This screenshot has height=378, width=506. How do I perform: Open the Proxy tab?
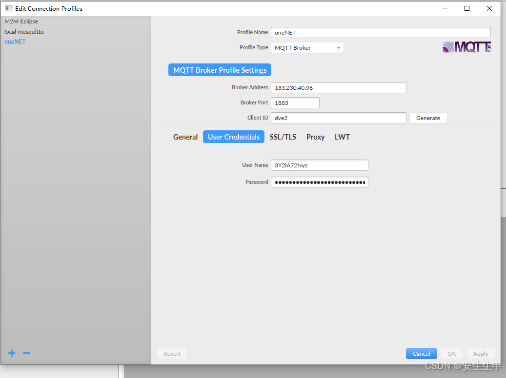(x=315, y=137)
